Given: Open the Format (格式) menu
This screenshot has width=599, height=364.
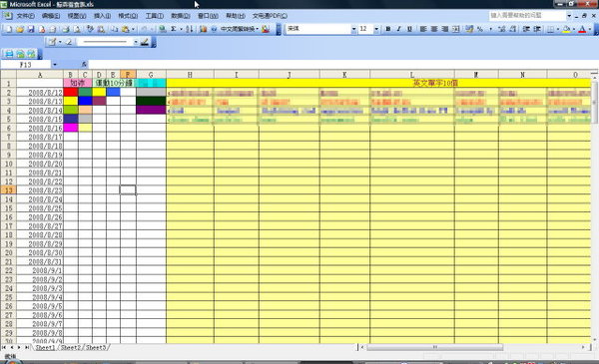Looking at the screenshot, I should tap(128, 16).
